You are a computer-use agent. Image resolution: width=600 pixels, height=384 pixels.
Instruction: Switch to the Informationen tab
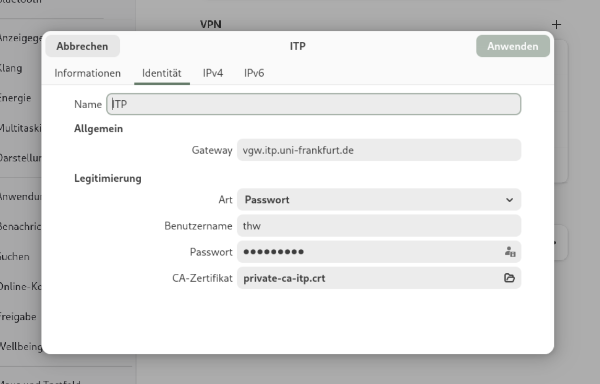pos(87,73)
